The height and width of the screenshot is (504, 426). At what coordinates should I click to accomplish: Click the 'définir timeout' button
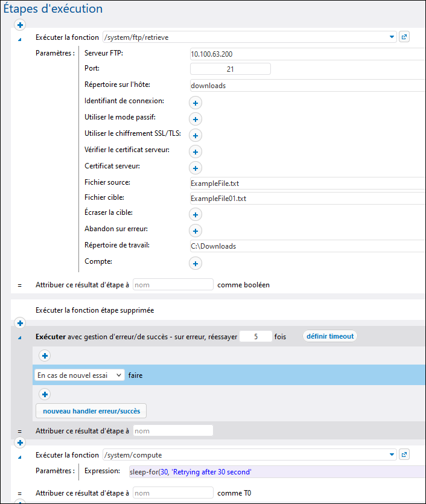(329, 336)
